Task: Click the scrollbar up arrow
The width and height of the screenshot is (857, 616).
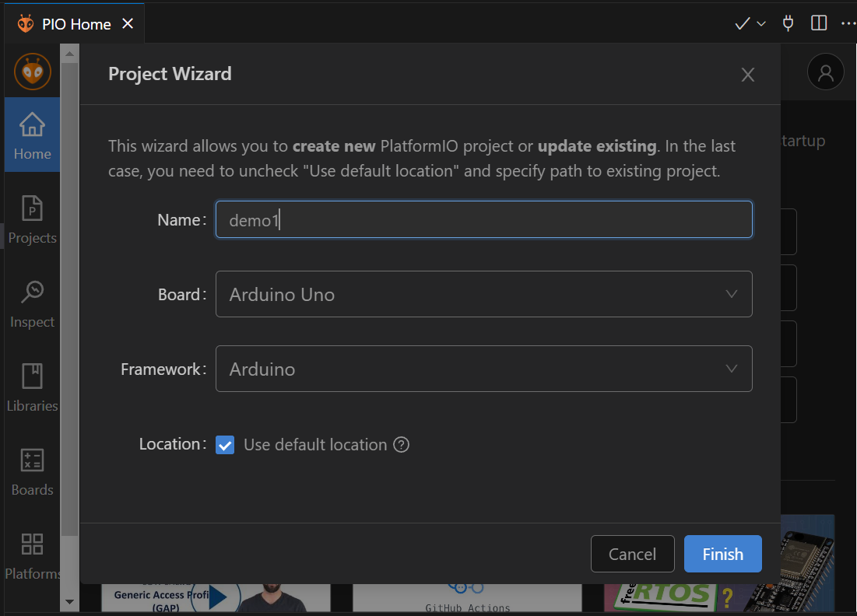Action: 69,54
